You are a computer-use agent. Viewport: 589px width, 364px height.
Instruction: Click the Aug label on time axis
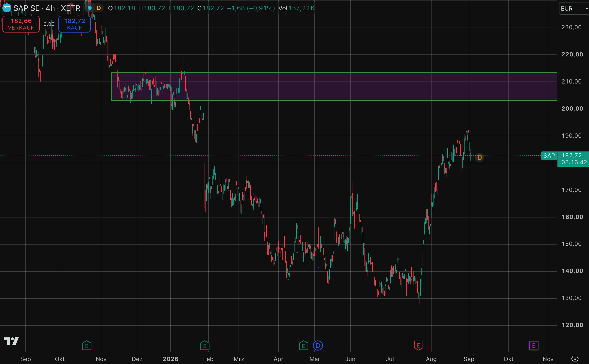tap(431, 359)
